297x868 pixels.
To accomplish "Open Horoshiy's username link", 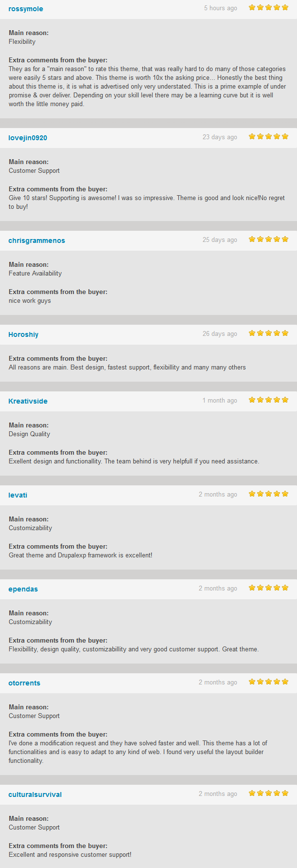I will (x=23, y=334).
